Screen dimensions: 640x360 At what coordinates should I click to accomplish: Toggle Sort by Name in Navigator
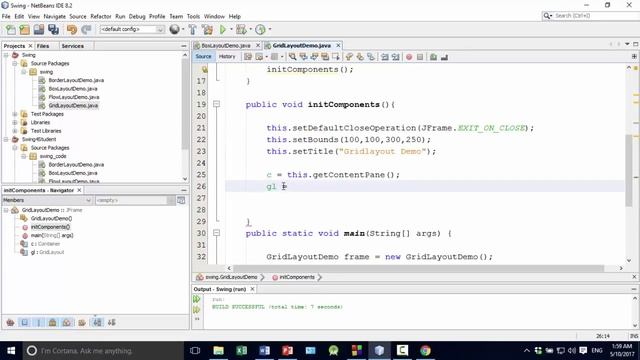(97, 322)
